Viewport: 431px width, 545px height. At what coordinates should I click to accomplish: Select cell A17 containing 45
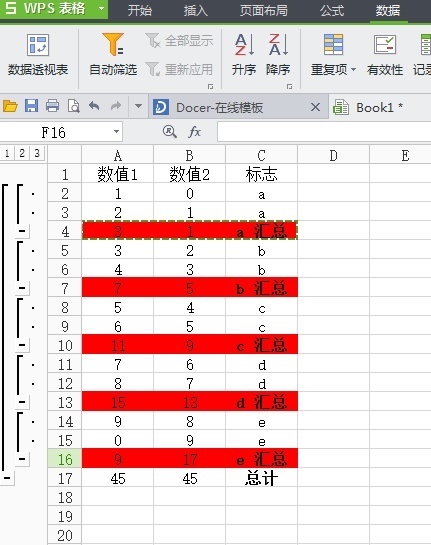[117, 478]
